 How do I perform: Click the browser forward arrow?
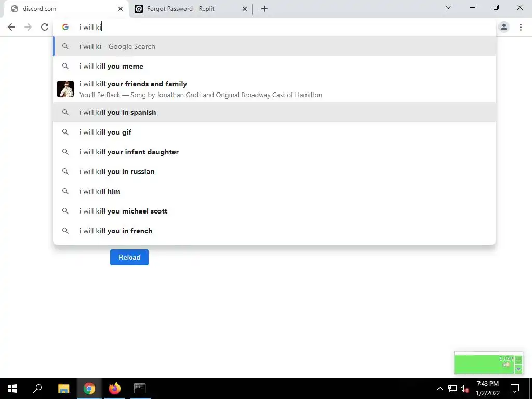[28, 27]
